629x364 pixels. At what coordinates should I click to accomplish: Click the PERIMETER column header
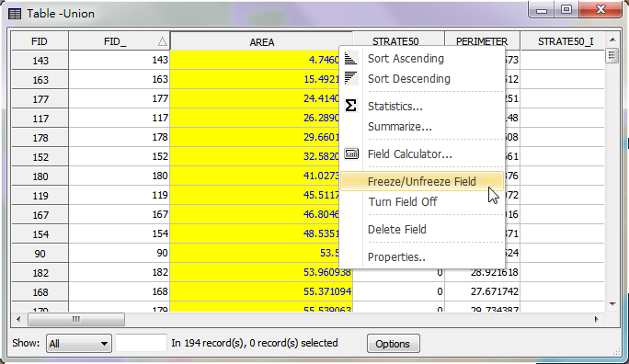482,41
